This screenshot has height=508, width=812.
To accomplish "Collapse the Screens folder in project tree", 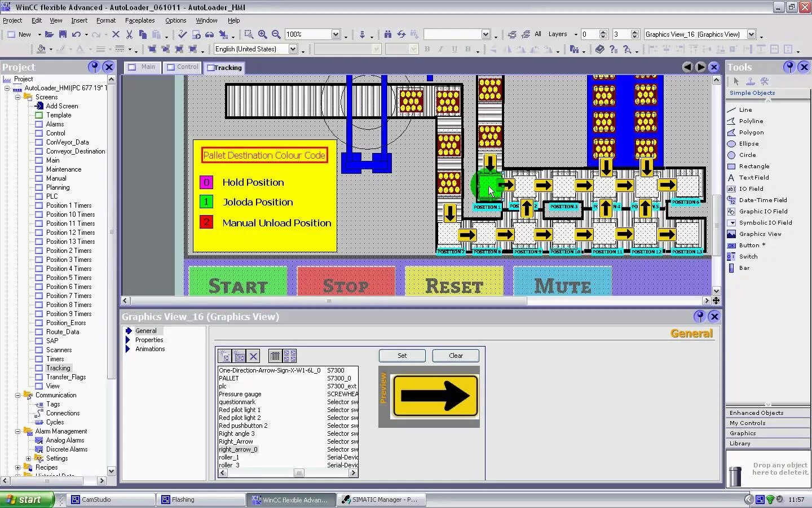I will (17, 97).
